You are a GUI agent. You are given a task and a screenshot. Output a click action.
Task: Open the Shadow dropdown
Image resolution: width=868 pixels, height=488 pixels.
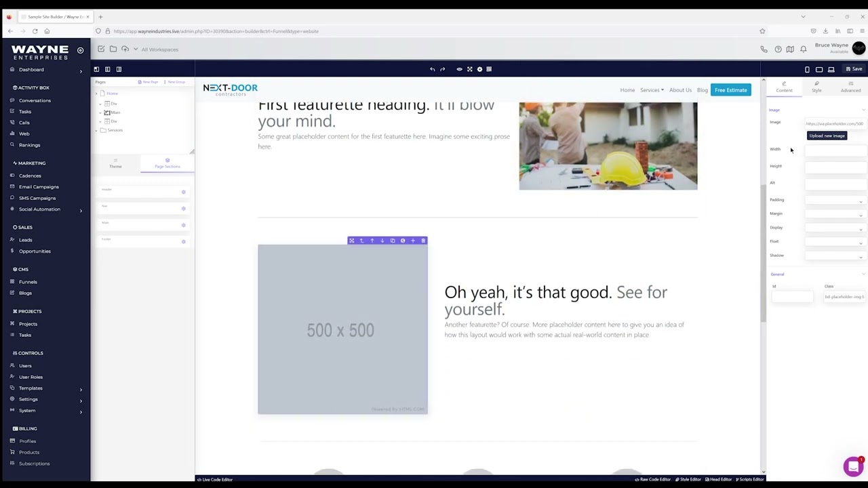point(835,256)
